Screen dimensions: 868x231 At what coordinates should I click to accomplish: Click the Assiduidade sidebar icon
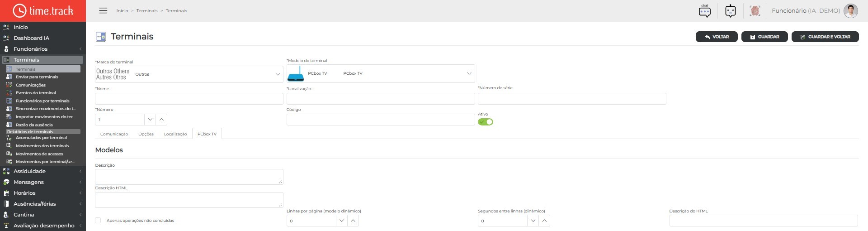coord(6,171)
